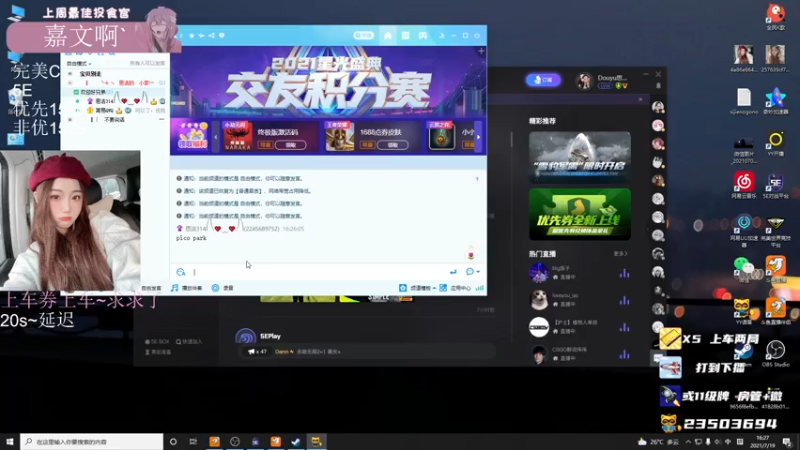Click the YY app icon in taskbar
Viewport: 800px width, 450px height.
point(316,441)
